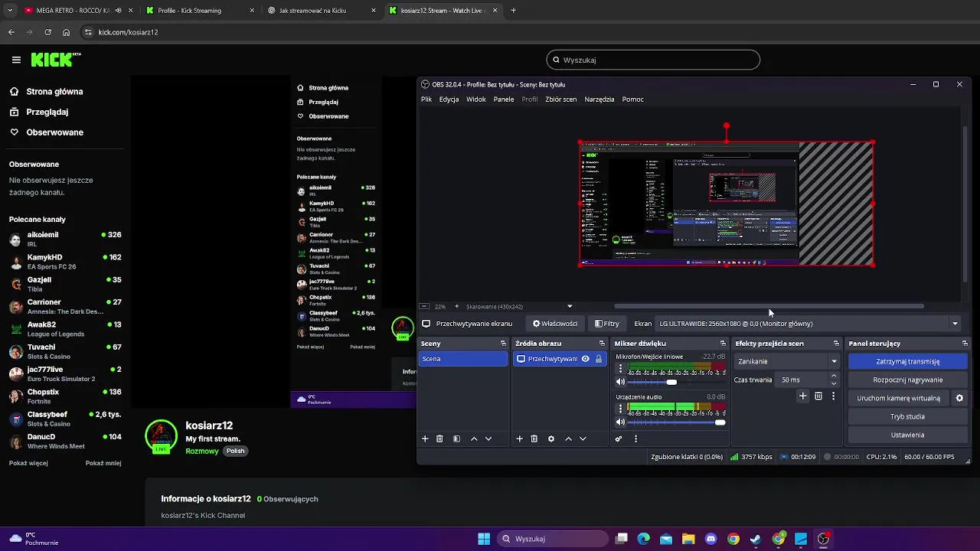The width and height of the screenshot is (980, 551).
Task: Open Steam from taskbar
Action: coord(756,539)
